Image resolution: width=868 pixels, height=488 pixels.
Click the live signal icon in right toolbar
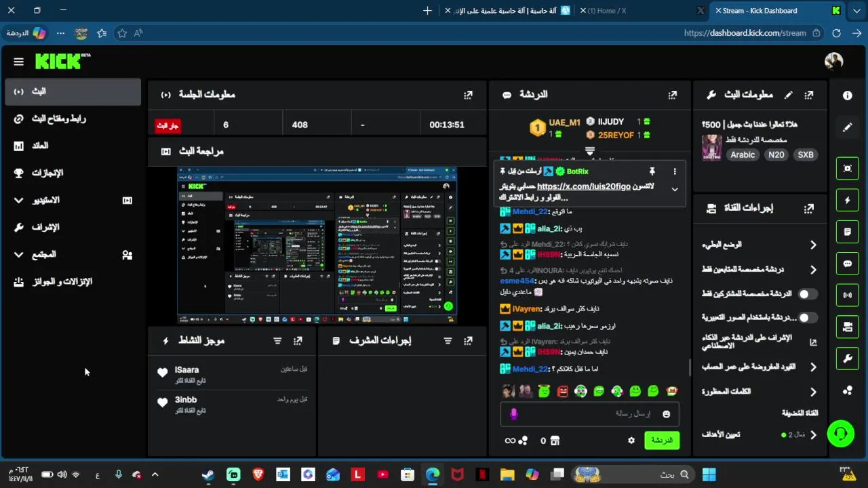[848, 296]
